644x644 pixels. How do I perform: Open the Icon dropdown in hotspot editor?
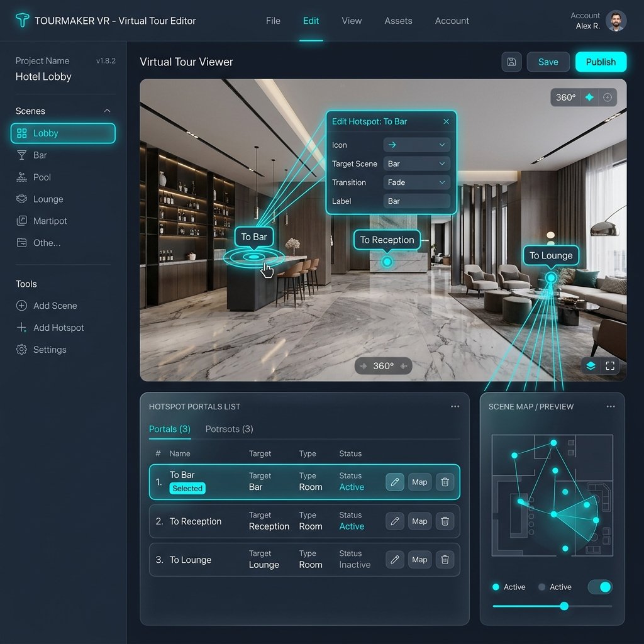point(416,145)
